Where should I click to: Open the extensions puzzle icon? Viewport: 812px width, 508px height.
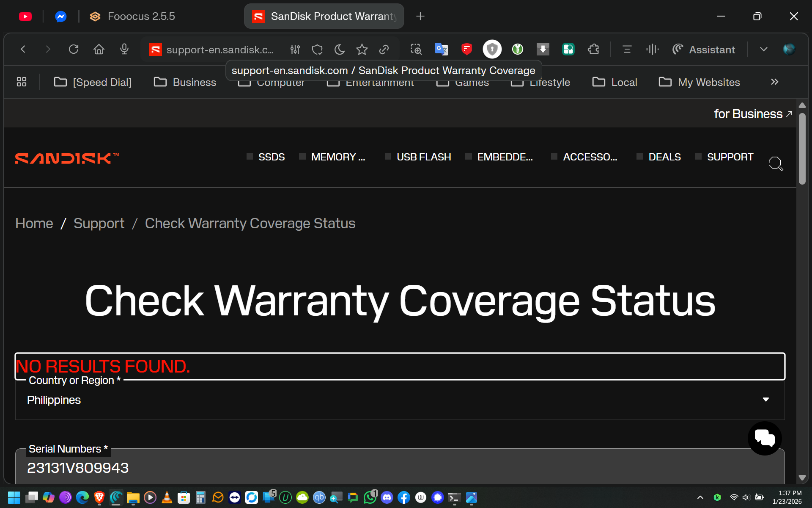(x=593, y=50)
